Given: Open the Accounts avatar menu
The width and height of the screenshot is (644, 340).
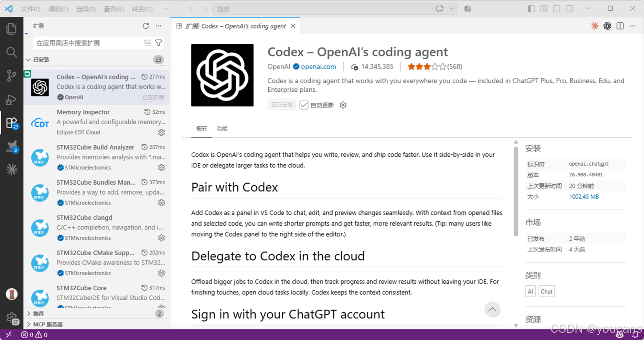Looking at the screenshot, I should tap(11, 294).
